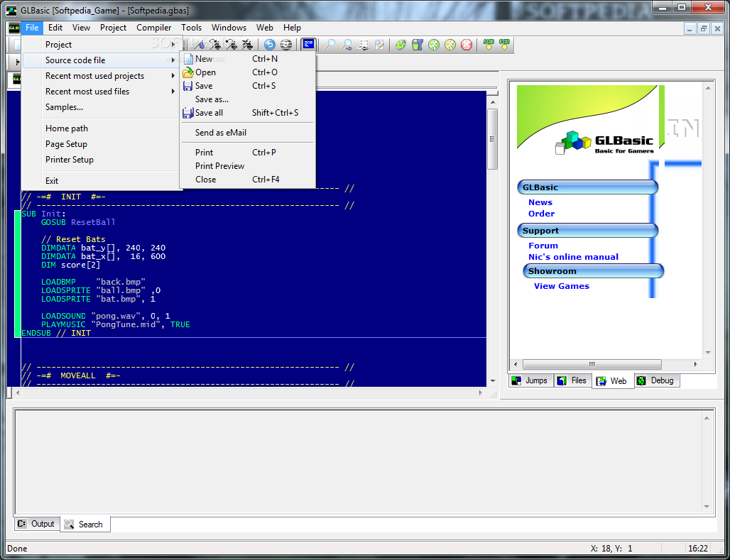This screenshot has height=560, width=730.
Task: Click editor scrollbar down arrow
Action: coord(493,381)
